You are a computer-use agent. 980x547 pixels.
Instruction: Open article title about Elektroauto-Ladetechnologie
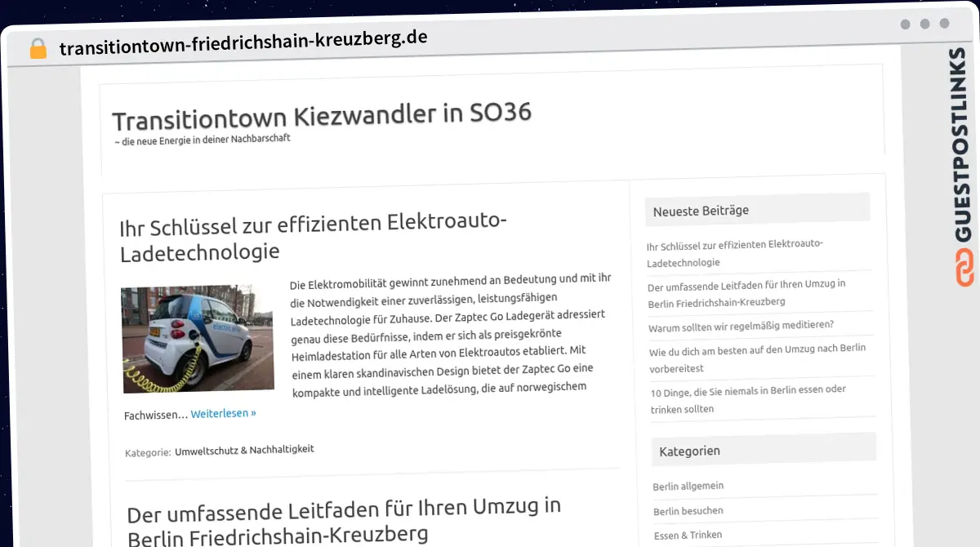313,236
